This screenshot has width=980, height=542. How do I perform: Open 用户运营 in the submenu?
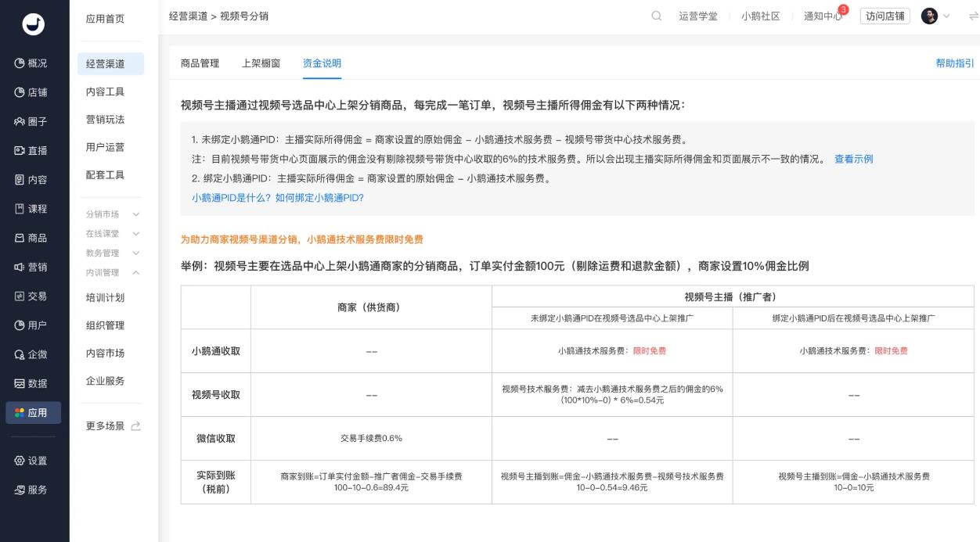click(x=105, y=147)
